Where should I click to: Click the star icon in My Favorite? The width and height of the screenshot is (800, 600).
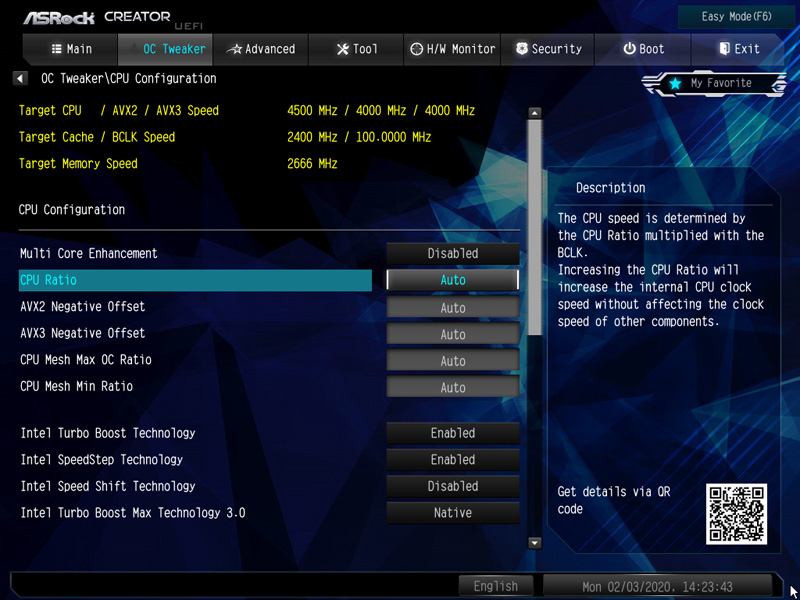(676, 84)
